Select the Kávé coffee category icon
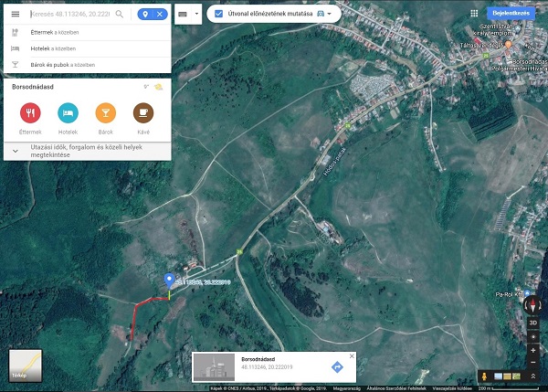The width and height of the screenshot is (548, 392). tap(143, 112)
